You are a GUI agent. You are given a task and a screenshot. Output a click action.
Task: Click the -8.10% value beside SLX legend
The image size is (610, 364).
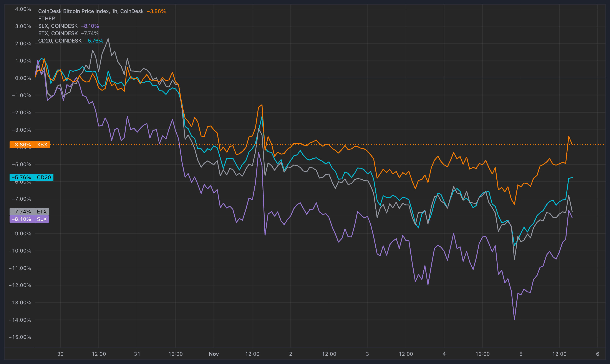coord(90,26)
